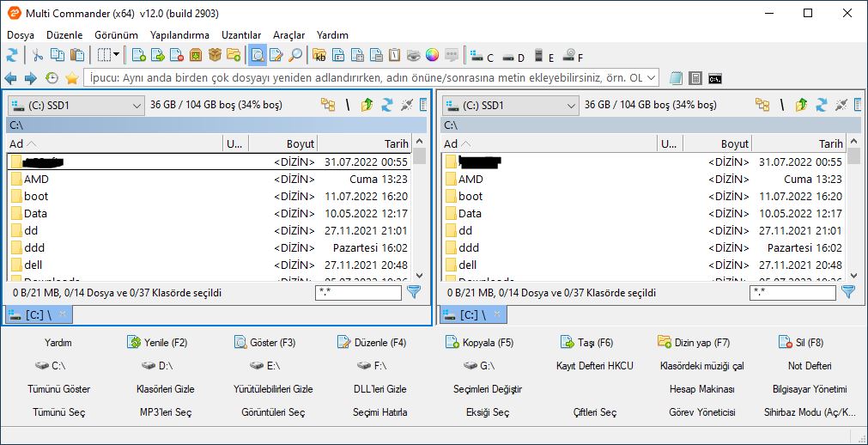Open the Yardım menu

click(x=333, y=35)
